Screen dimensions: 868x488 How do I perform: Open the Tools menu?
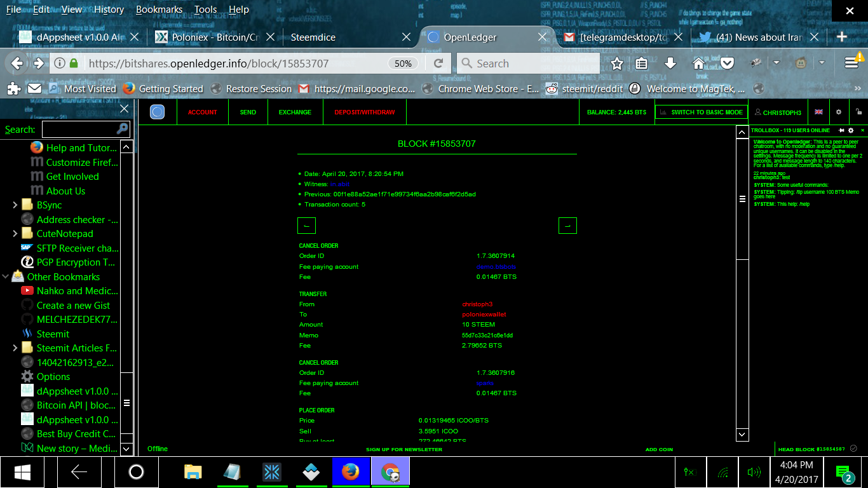[205, 10]
